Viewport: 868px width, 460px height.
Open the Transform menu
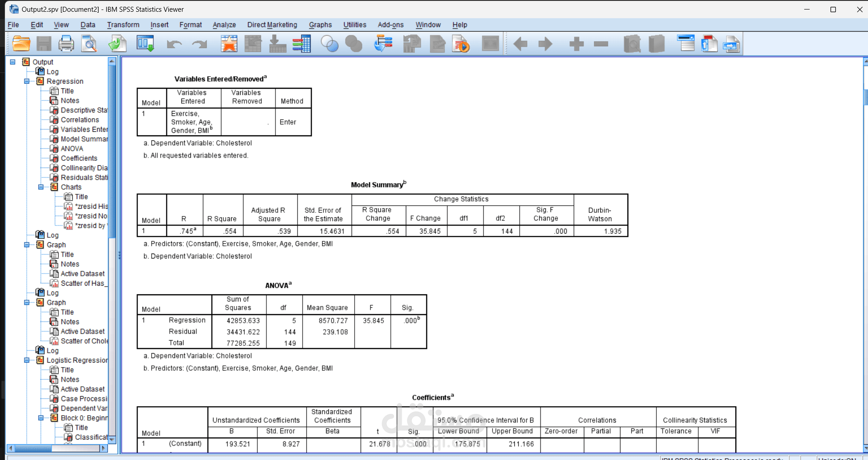pos(123,25)
